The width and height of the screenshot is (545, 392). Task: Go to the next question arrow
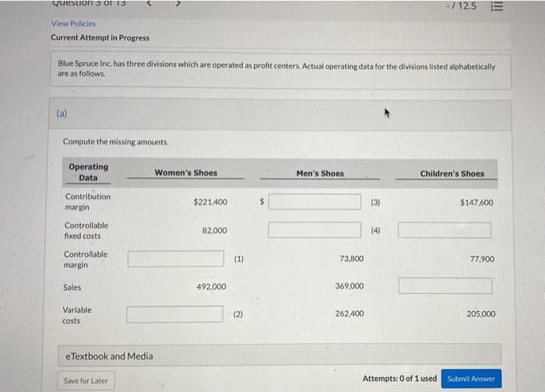(178, 3)
